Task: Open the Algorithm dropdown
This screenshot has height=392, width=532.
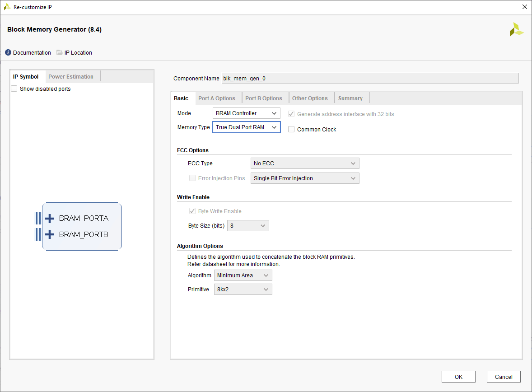Action: tap(243, 275)
